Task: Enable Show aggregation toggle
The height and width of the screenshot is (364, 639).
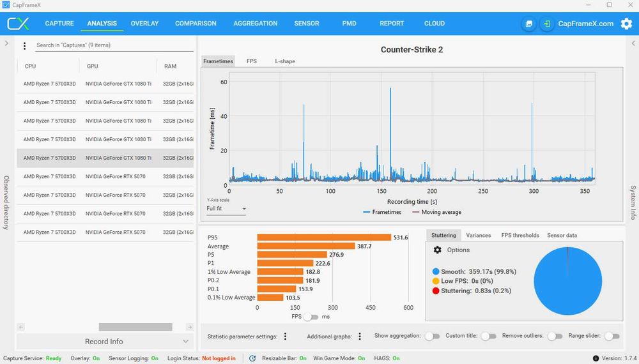Action: click(x=432, y=336)
